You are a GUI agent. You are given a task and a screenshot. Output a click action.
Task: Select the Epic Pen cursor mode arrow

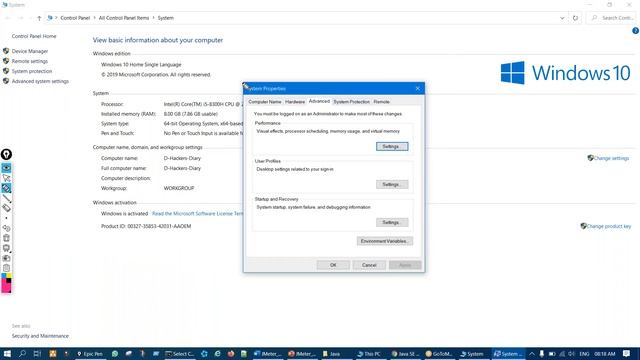[6, 178]
